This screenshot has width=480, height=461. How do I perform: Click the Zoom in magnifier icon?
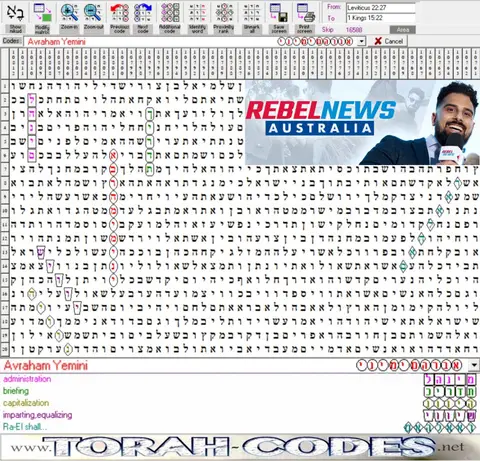point(69,12)
